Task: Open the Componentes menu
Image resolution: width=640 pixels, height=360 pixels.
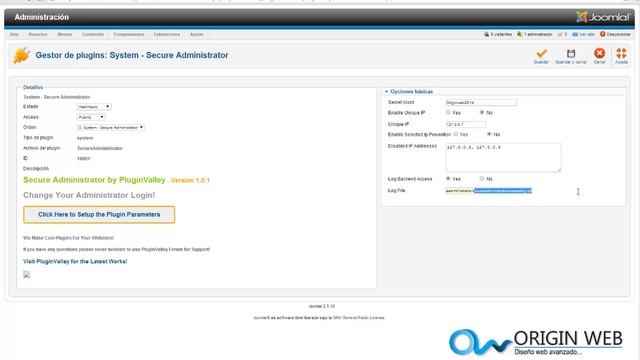Action: (129, 34)
